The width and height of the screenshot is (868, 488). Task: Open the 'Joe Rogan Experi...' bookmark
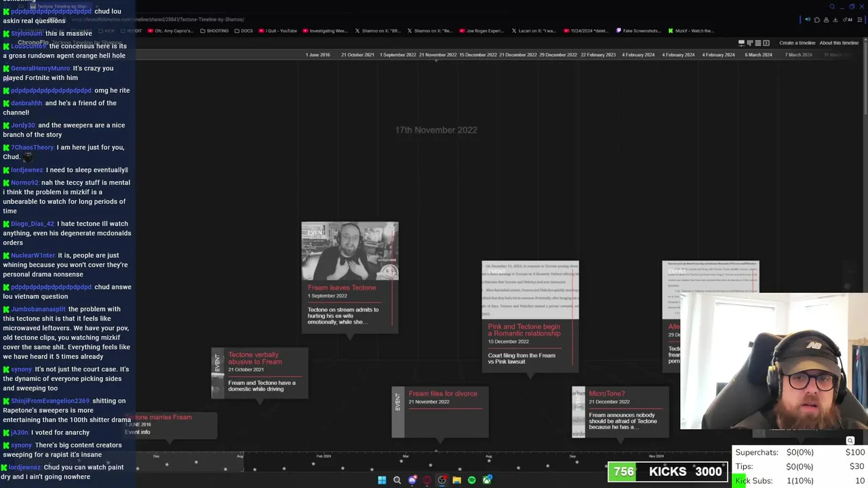pyautogui.click(x=482, y=30)
